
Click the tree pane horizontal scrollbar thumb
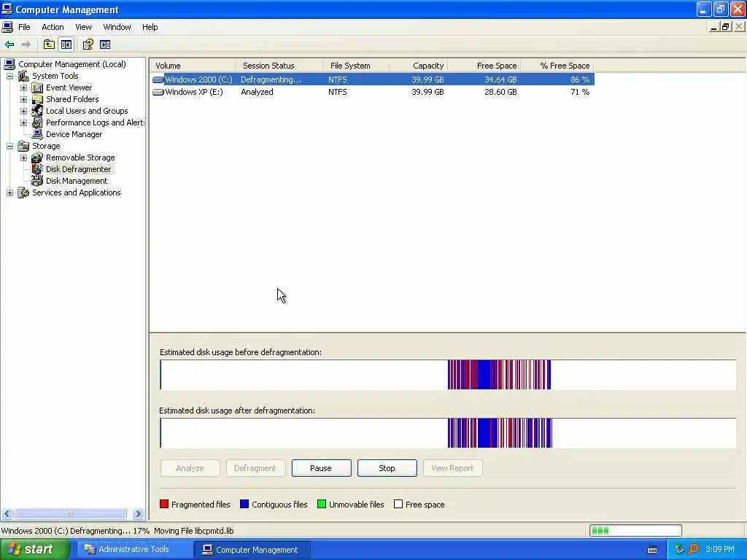71,514
